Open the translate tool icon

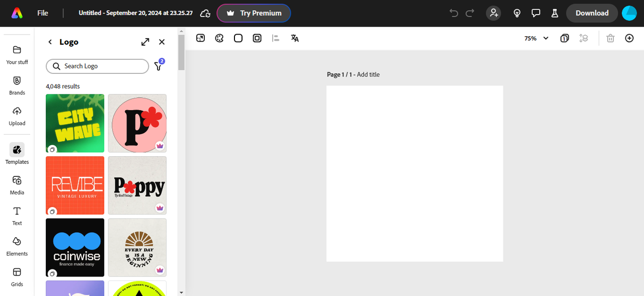click(x=295, y=38)
